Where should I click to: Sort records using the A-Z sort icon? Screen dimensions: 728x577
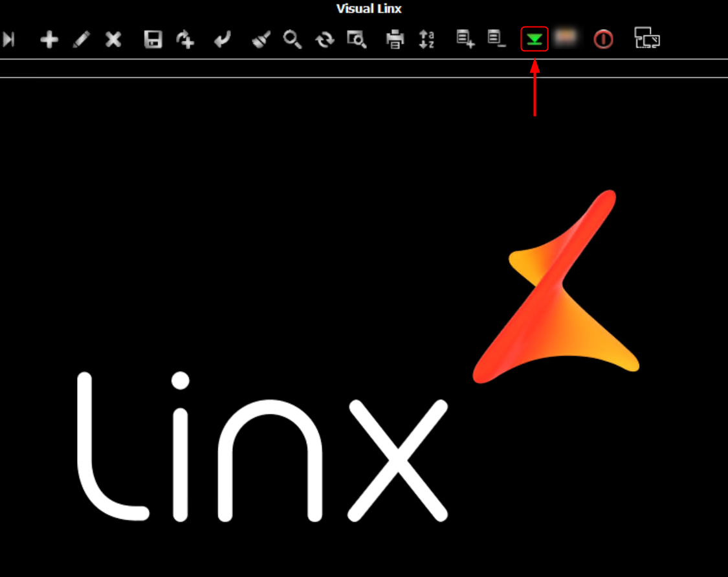[427, 39]
